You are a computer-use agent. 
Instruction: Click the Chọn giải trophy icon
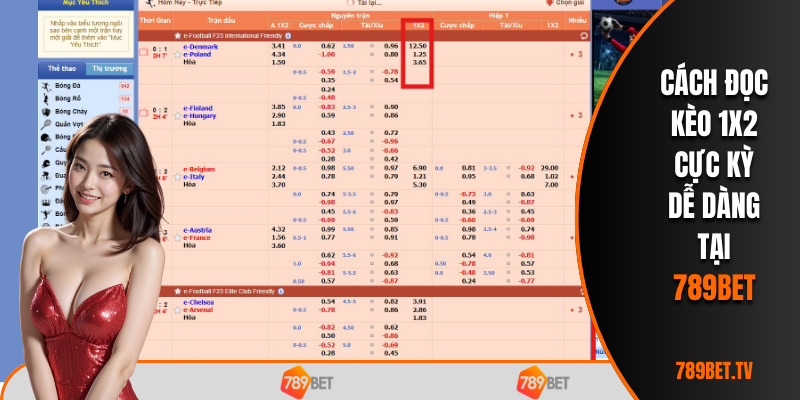coord(549,3)
